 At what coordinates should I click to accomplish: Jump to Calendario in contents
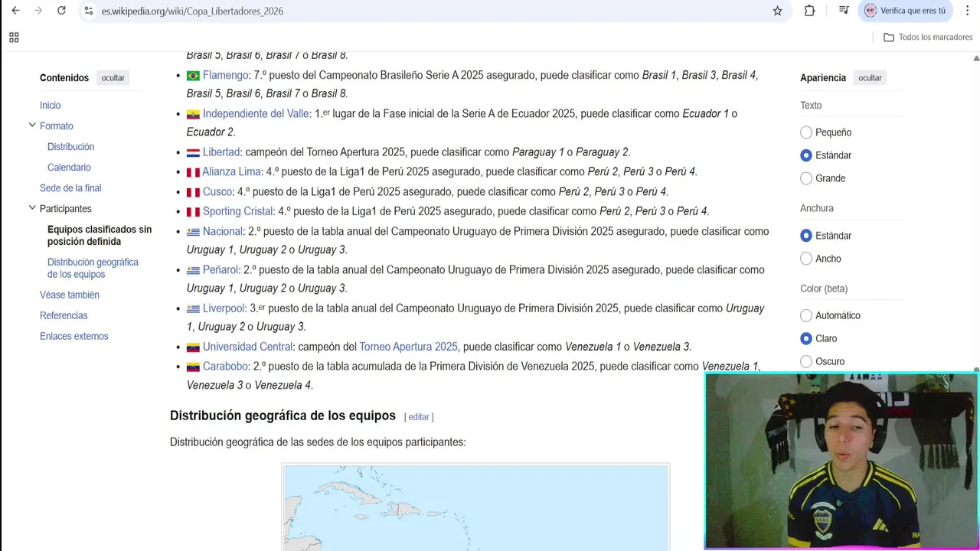69,168
